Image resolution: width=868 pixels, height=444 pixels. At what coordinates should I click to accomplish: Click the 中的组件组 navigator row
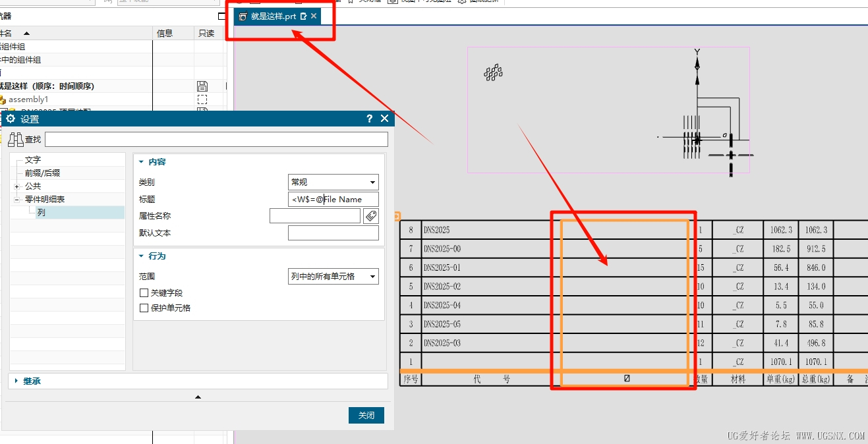pyautogui.click(x=21, y=60)
